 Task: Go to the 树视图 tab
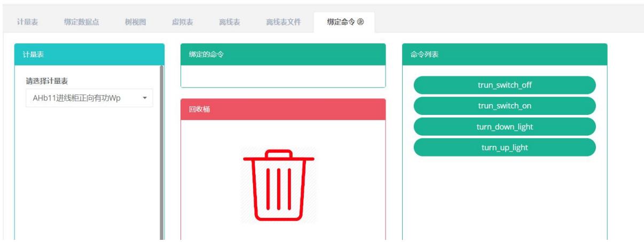coord(135,22)
